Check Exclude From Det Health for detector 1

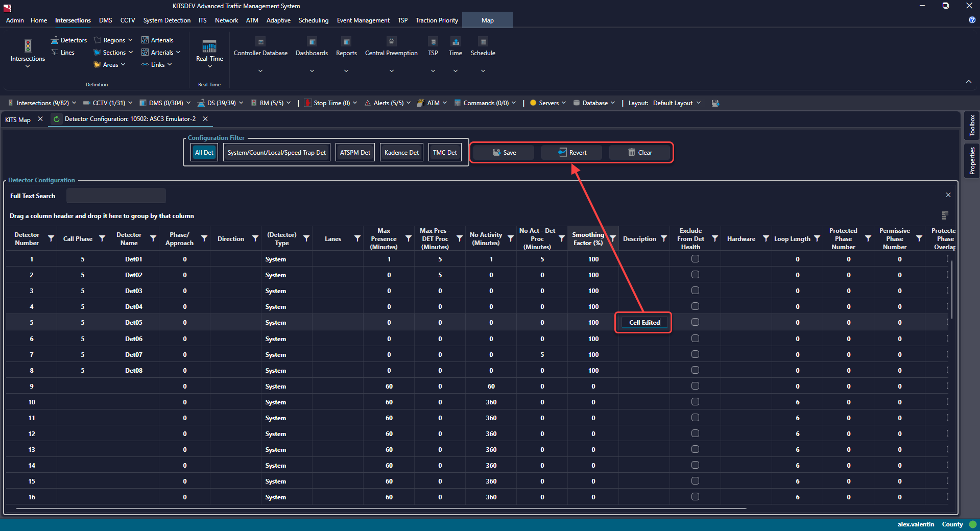click(x=695, y=259)
